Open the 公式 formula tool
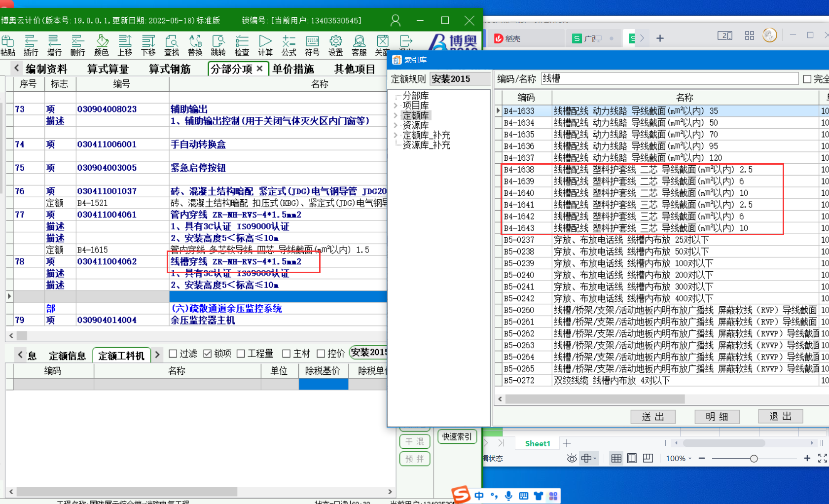Viewport: 829px width, 504px height. [289, 45]
